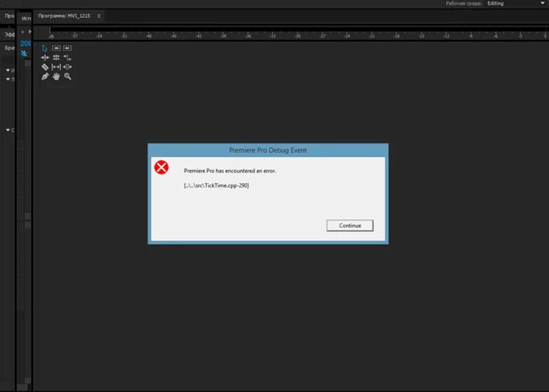
Task: Click the Бра label in left panel
Action: click(10, 47)
